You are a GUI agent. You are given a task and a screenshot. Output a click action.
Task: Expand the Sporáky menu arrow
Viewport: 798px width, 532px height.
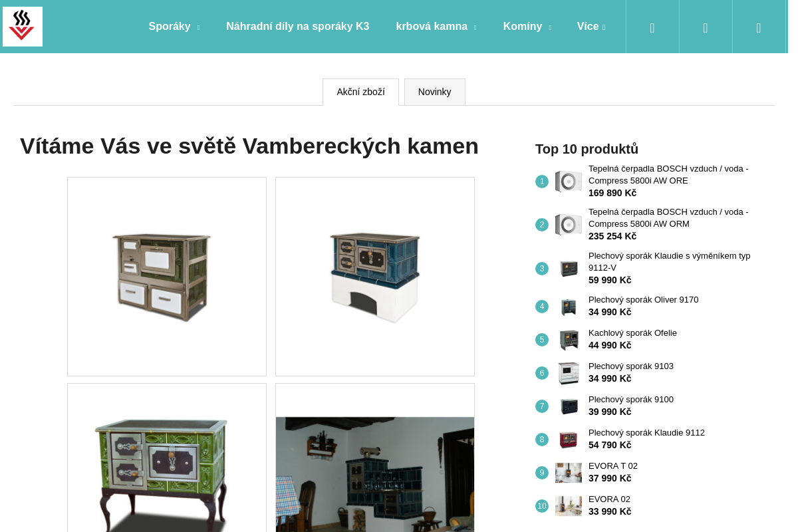coord(198,28)
